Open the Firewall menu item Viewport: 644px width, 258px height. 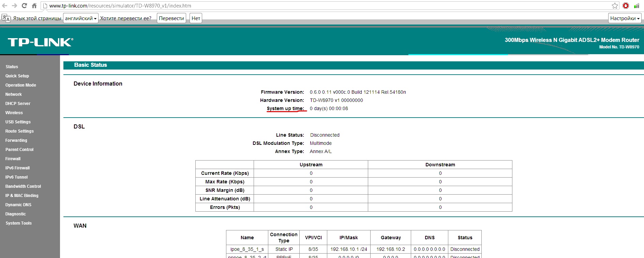click(x=13, y=159)
